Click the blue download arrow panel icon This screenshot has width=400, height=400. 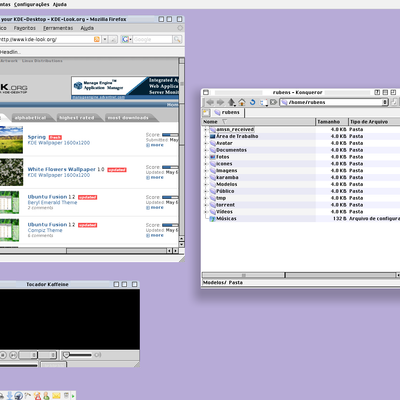10,395
